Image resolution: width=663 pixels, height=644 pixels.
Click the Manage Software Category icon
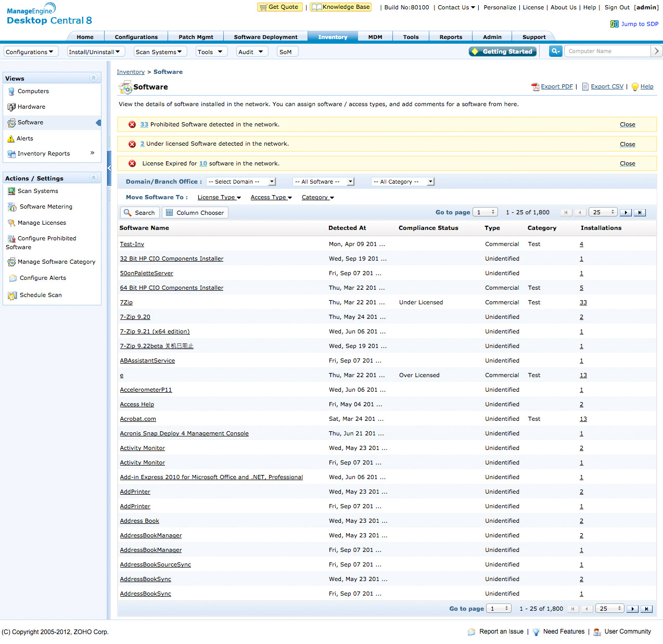tap(11, 262)
